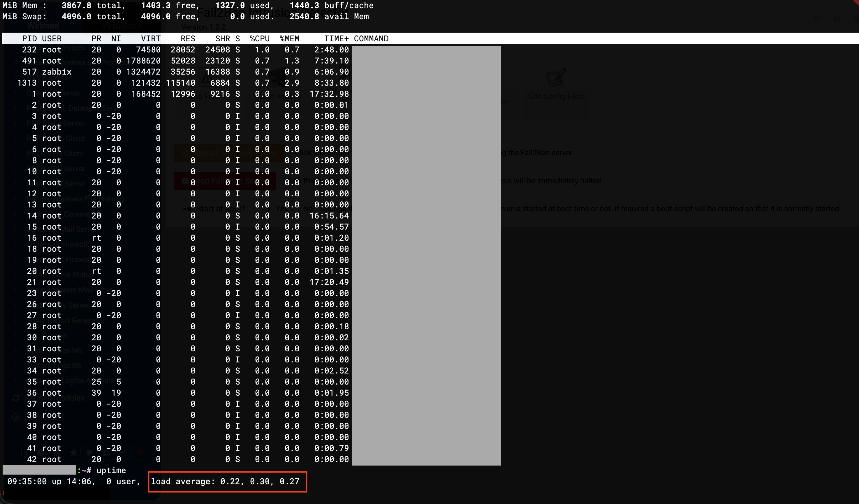Click the %CPU column header in top
Screen dimensions: 859x504
click(x=260, y=38)
